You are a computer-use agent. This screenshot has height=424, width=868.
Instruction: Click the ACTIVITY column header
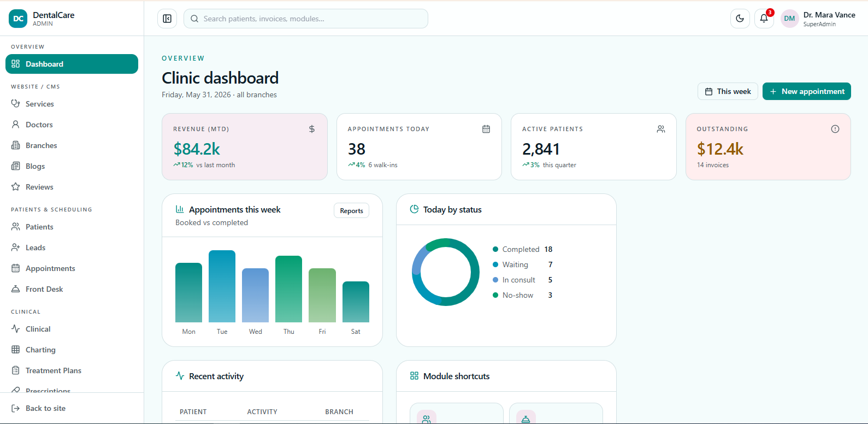(262, 411)
